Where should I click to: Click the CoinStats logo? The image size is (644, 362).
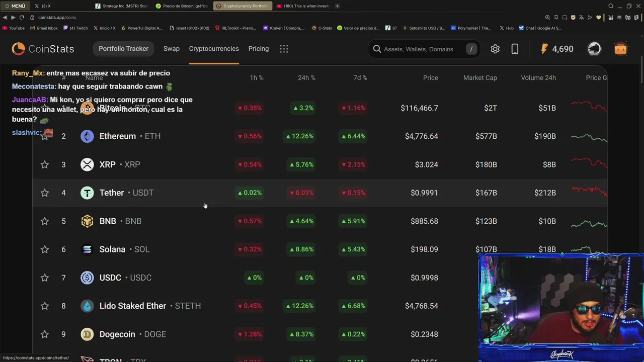[43, 49]
